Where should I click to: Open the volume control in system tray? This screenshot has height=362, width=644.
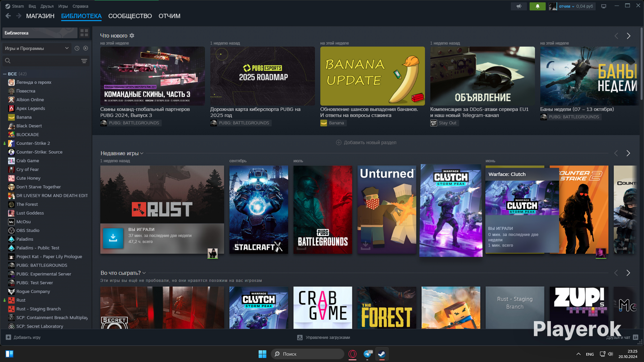[610, 354]
